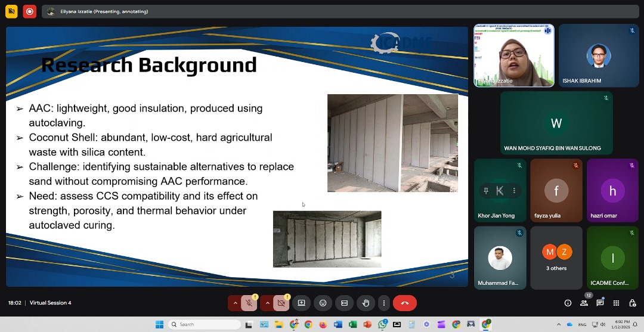This screenshot has height=332, width=644.
Task: Click the 3 others participants tile
Action: click(x=556, y=257)
